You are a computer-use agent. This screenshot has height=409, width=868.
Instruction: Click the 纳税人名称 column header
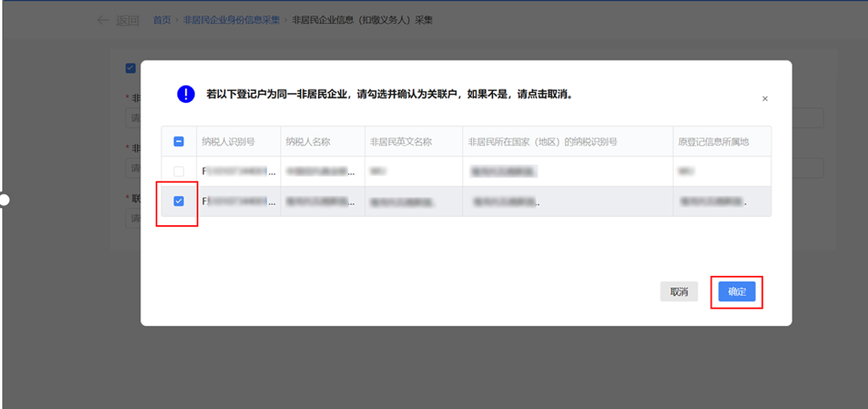point(307,141)
